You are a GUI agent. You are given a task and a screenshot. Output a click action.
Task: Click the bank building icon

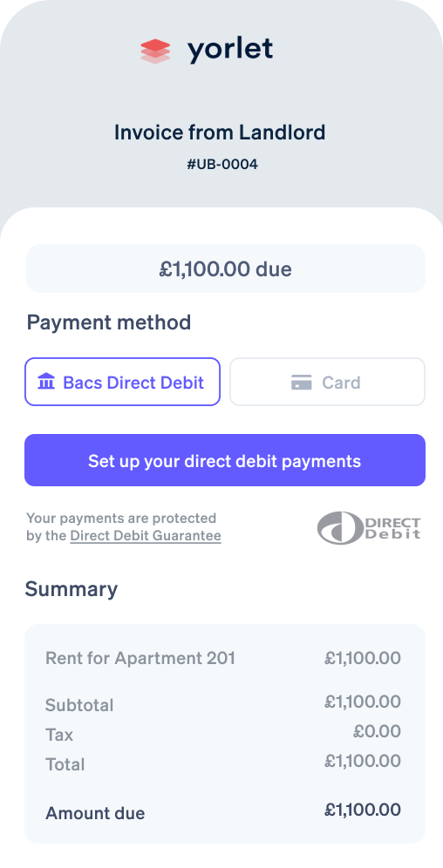(x=46, y=382)
